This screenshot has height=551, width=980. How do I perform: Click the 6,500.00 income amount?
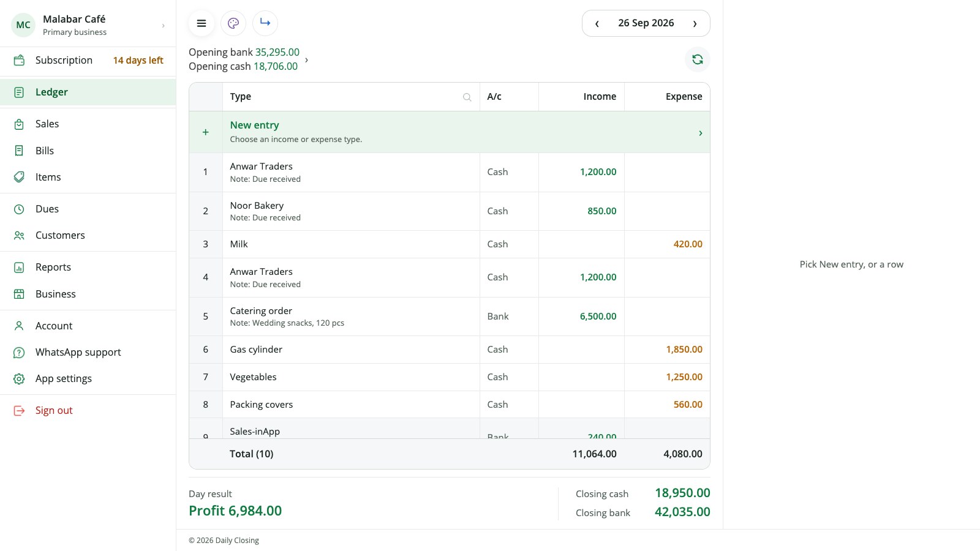pos(598,317)
